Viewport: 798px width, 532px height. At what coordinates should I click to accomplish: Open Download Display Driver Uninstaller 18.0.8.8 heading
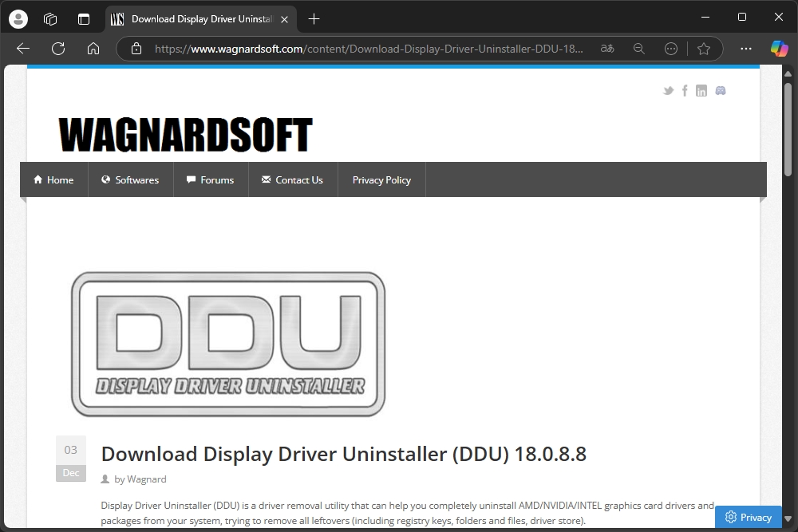click(x=343, y=454)
